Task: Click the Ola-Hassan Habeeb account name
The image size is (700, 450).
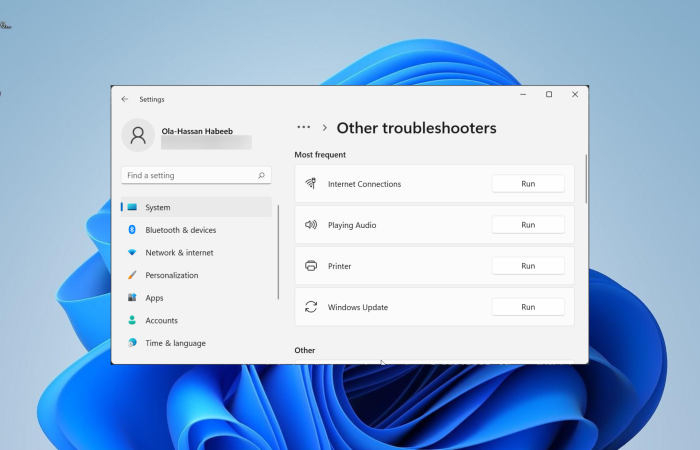Action: point(197,131)
